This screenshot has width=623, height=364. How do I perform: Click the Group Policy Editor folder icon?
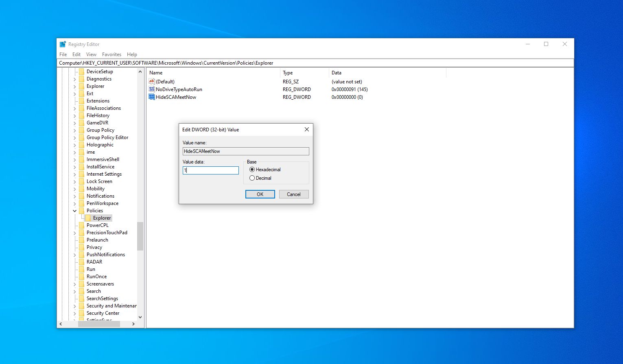pos(81,137)
